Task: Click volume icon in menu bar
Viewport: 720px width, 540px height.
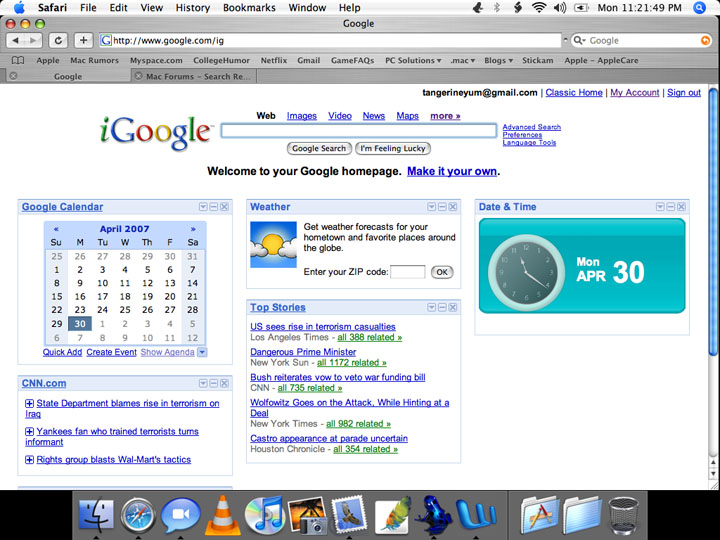Action: [x=560, y=7]
